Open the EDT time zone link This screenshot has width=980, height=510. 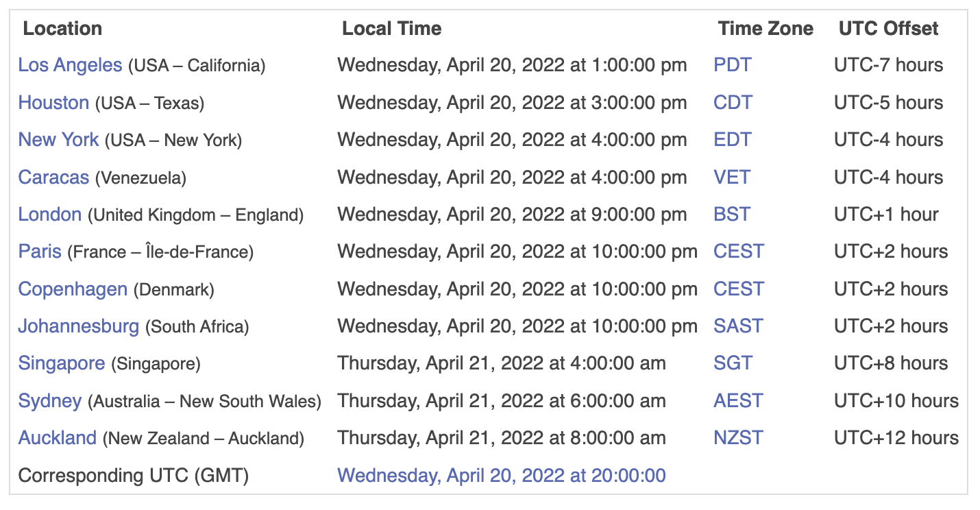(732, 140)
